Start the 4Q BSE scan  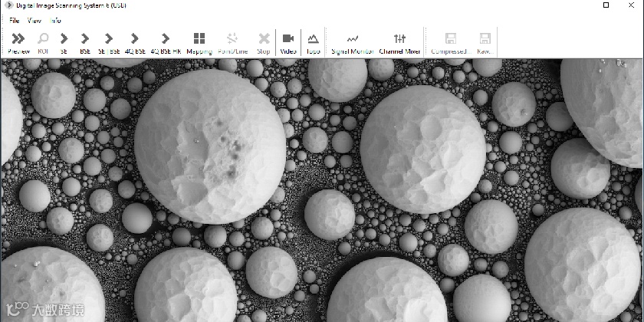tap(135, 43)
